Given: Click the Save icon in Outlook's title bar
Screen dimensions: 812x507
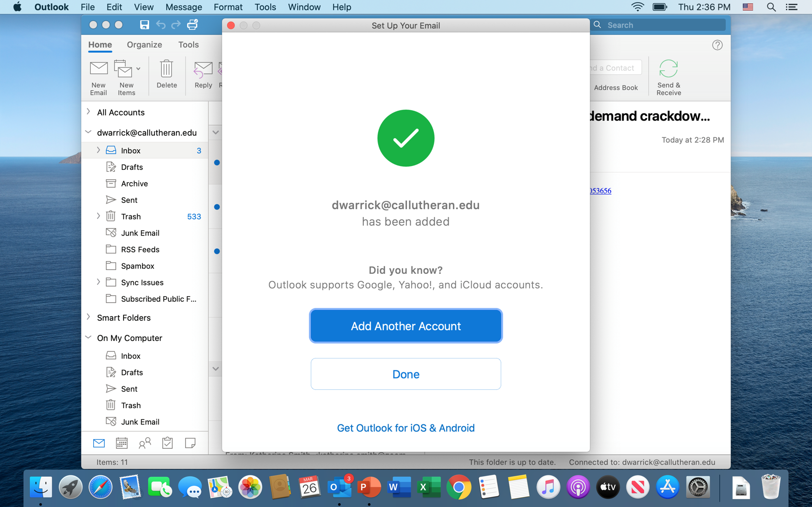Looking at the screenshot, I should click(144, 25).
